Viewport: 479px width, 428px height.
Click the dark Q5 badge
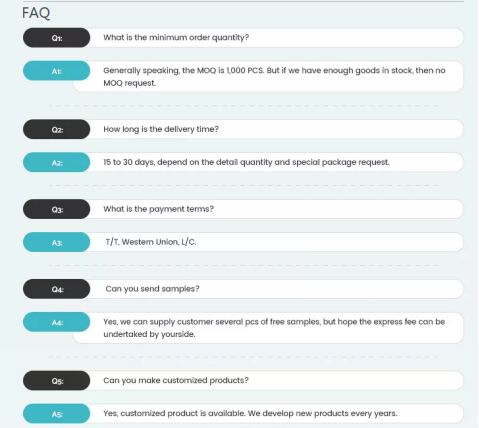[56, 381]
